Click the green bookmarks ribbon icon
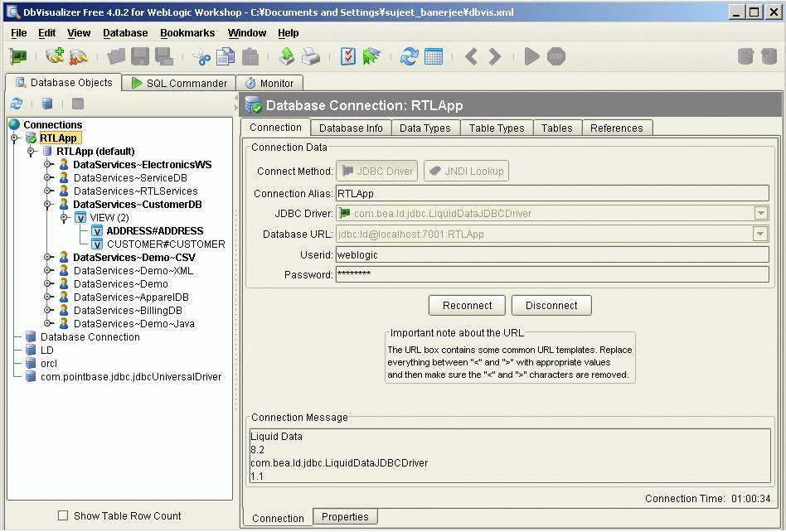The height and width of the screenshot is (532, 786). click(x=371, y=56)
